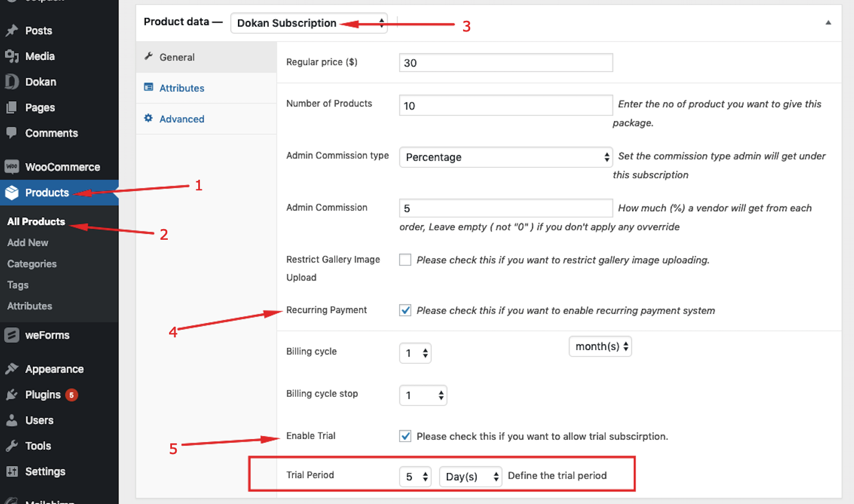Open the Settings menu label
The height and width of the screenshot is (504, 854).
coord(45,471)
